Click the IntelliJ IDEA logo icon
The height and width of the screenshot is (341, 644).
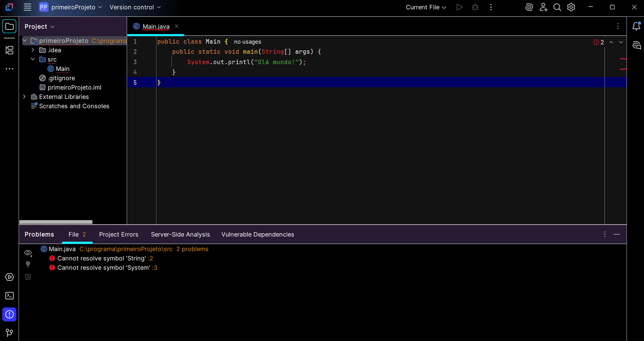point(9,7)
